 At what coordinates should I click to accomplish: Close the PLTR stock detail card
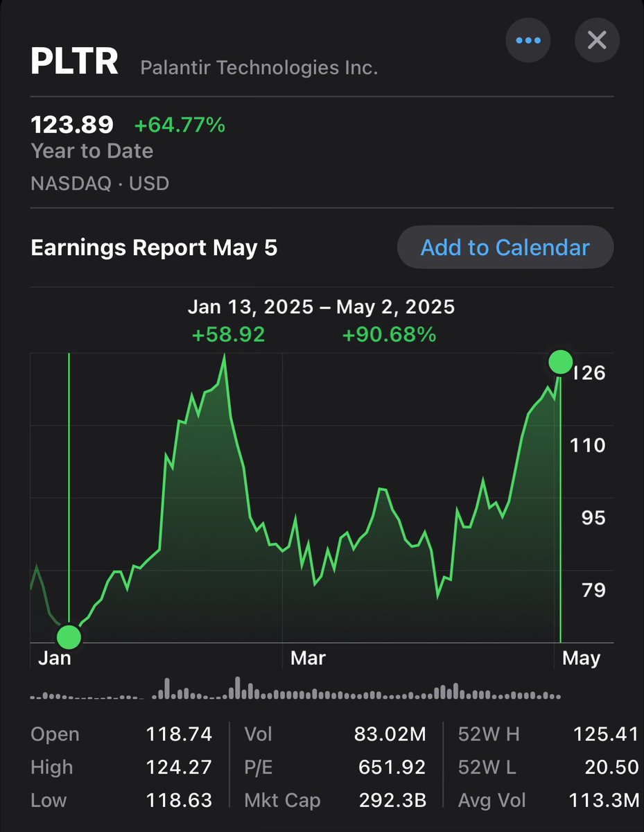tap(597, 40)
